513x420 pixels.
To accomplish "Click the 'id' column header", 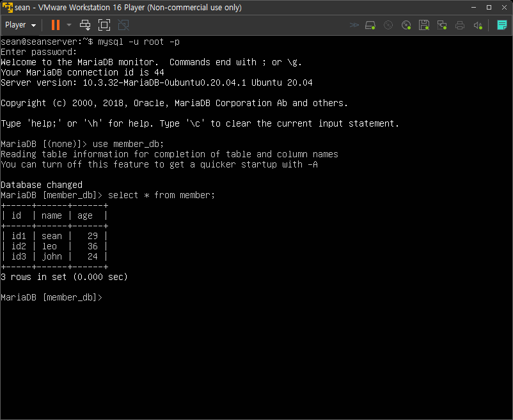I will [17, 215].
